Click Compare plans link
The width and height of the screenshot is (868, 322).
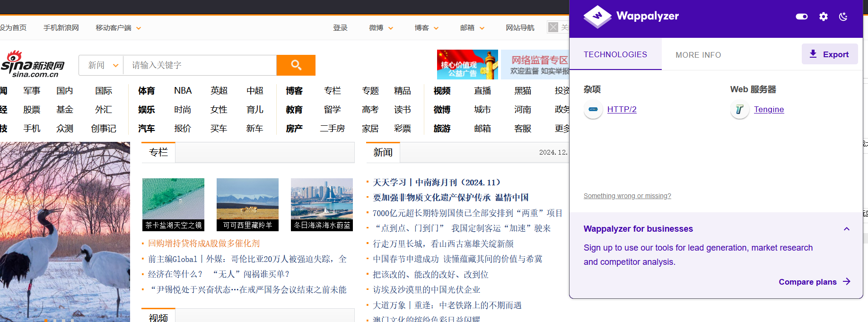[x=807, y=282]
